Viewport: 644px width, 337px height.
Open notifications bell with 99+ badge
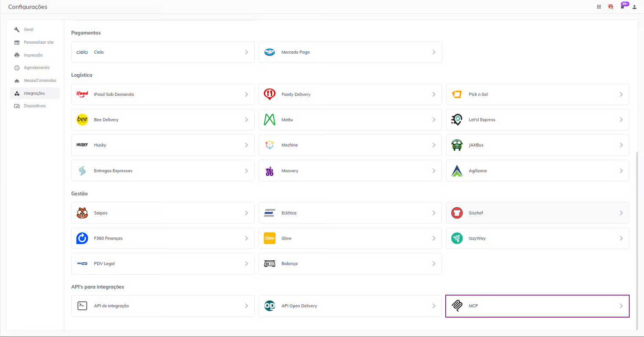click(623, 6)
